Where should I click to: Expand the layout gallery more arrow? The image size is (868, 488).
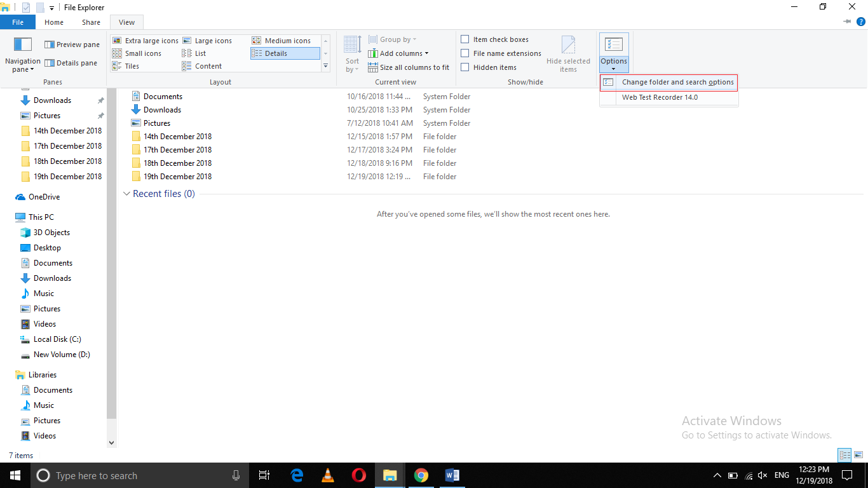326,65
